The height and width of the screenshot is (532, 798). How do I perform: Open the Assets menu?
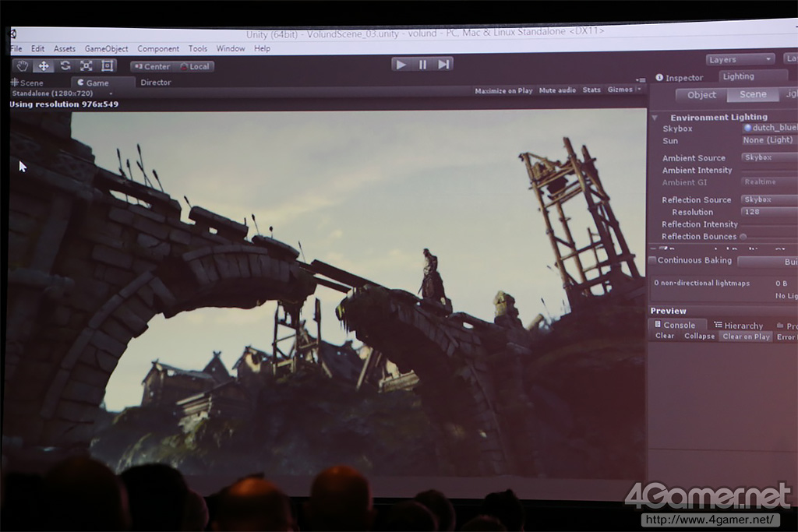coord(65,49)
